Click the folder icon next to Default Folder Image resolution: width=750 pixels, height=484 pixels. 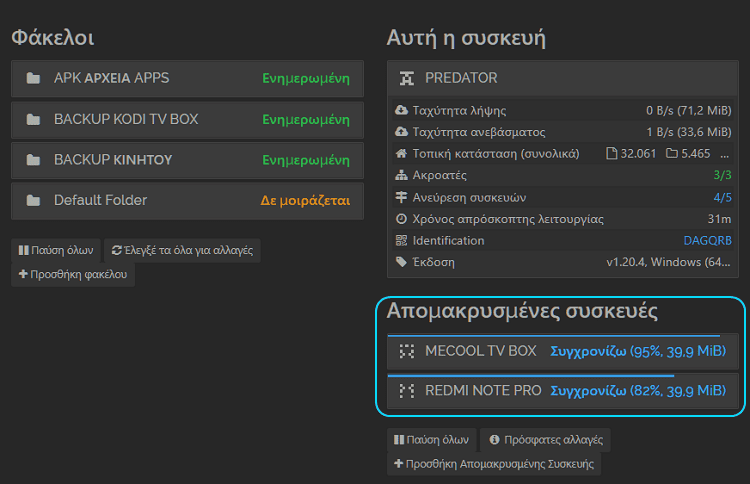coord(33,200)
